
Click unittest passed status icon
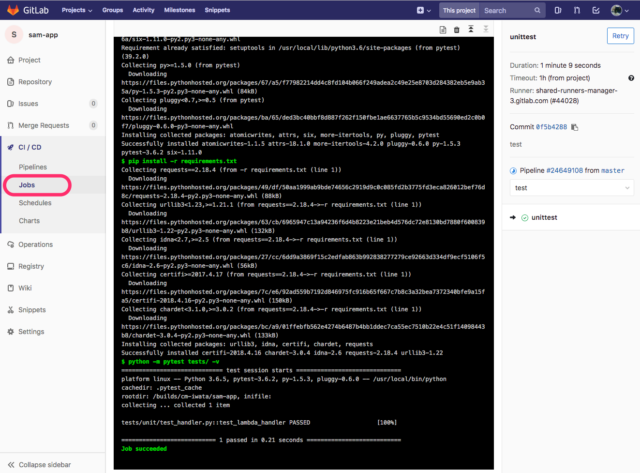pyautogui.click(x=524, y=218)
